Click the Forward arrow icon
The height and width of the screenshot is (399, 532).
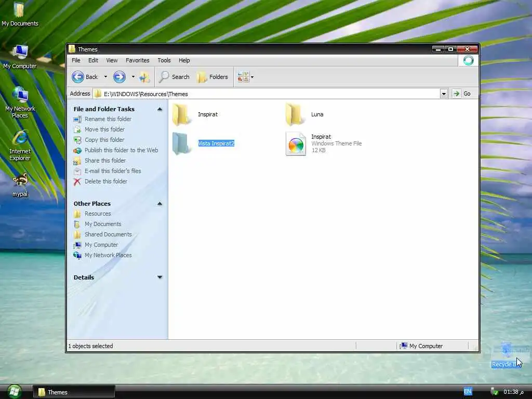point(119,77)
